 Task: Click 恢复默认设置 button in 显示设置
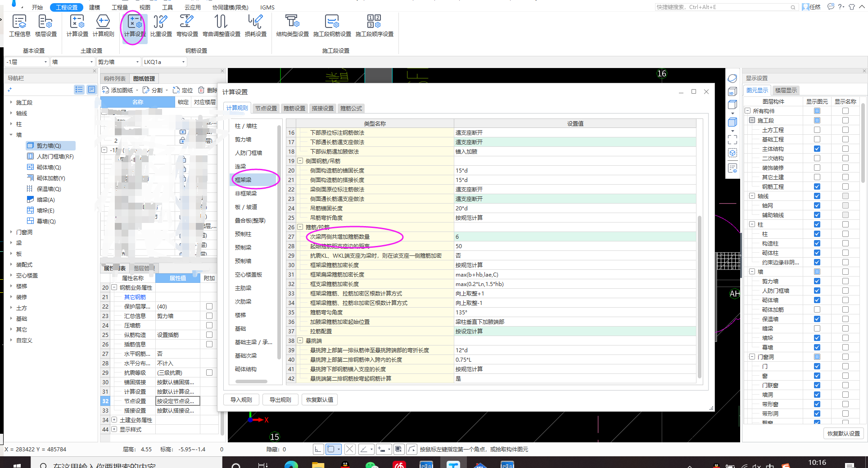844,433
